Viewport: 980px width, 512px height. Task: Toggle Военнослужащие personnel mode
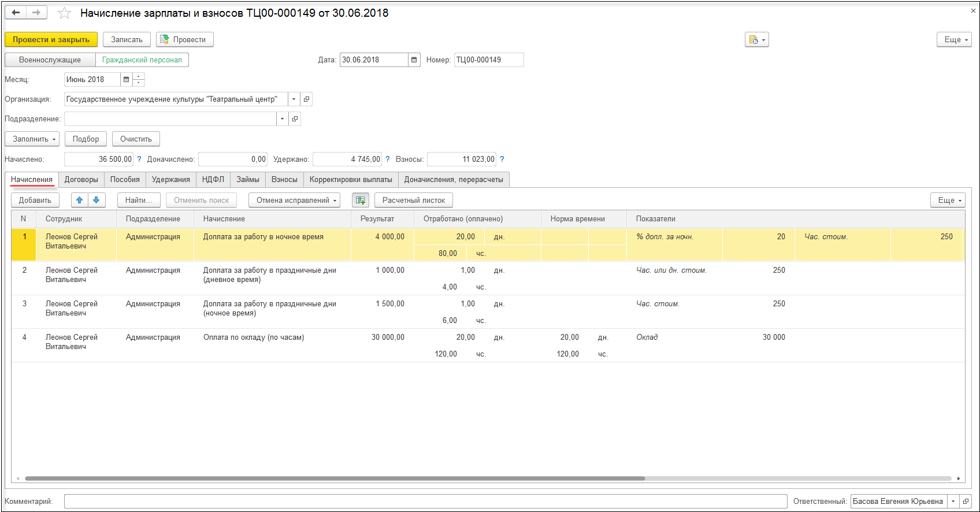pos(50,60)
